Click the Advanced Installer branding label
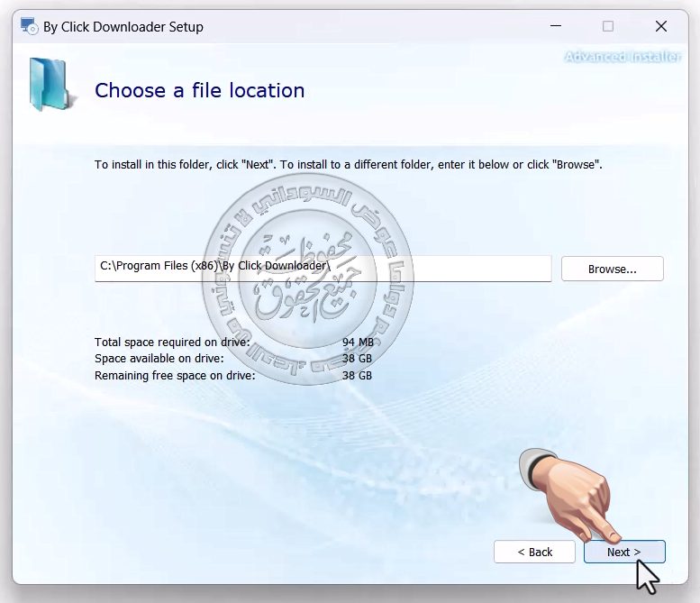The image size is (700, 603). point(623,57)
